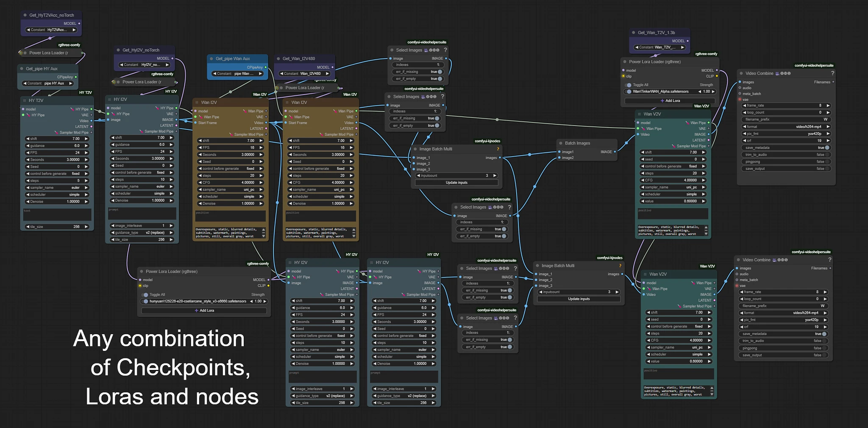868x428 pixels.
Task: Click tile_size value widget in HY T2V node
Action: tap(57, 227)
